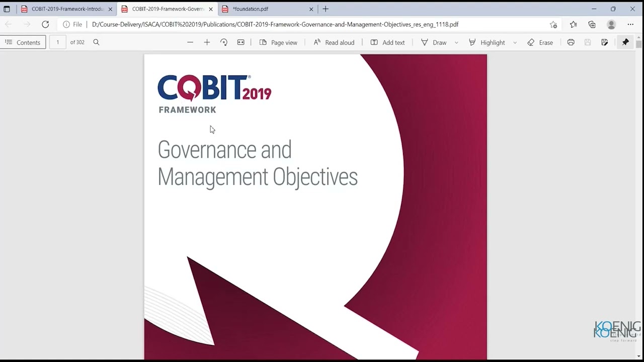This screenshot has width=644, height=362.
Task: Zoom in with the plus icon
Action: pos(207,42)
